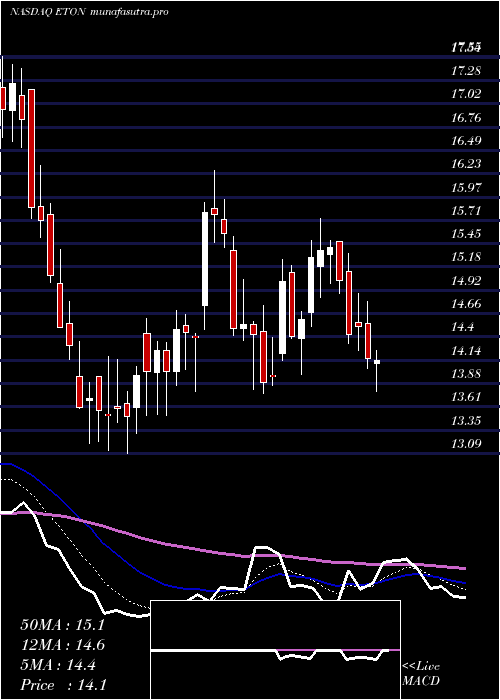The width and height of the screenshot is (500, 700).
Task: Click the 14.92 price axis label
Action: (466, 281)
